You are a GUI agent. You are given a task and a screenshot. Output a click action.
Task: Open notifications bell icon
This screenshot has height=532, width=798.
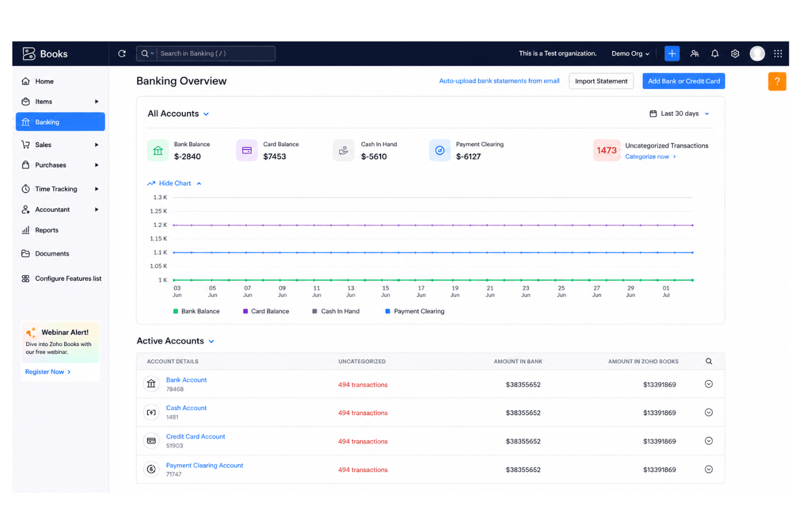pos(714,53)
